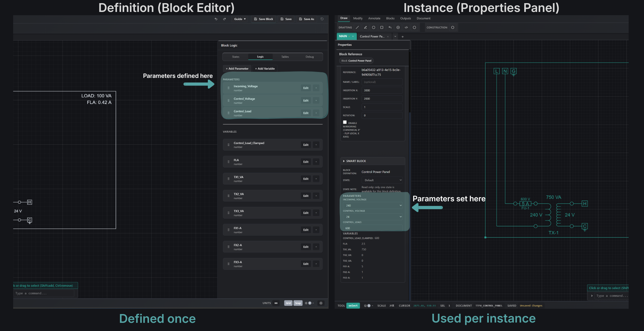The height and width of the screenshot is (331, 644).
Task: Click the Rotation field
Action: tap(382, 116)
